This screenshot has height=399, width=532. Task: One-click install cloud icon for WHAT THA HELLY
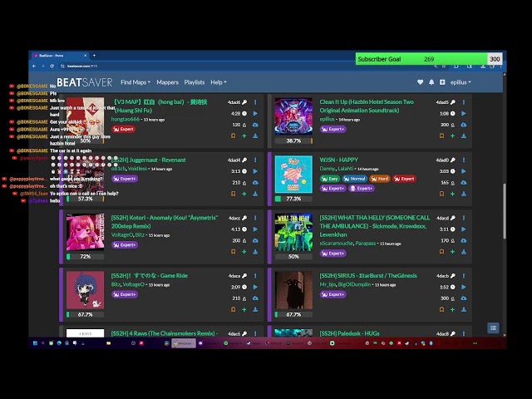(x=464, y=240)
